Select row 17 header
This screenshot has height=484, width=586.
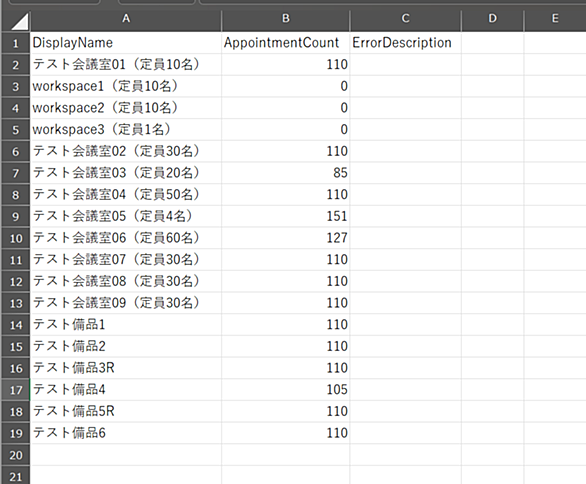tap(16, 390)
